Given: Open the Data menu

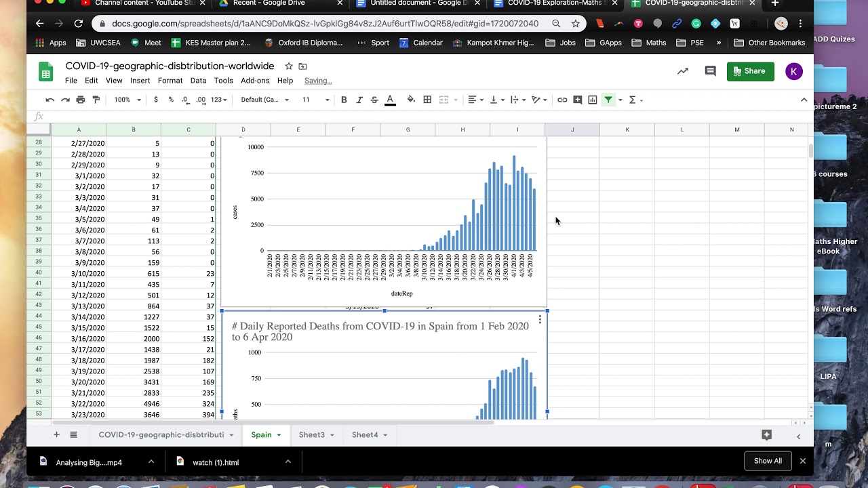Looking at the screenshot, I should click(x=198, y=81).
